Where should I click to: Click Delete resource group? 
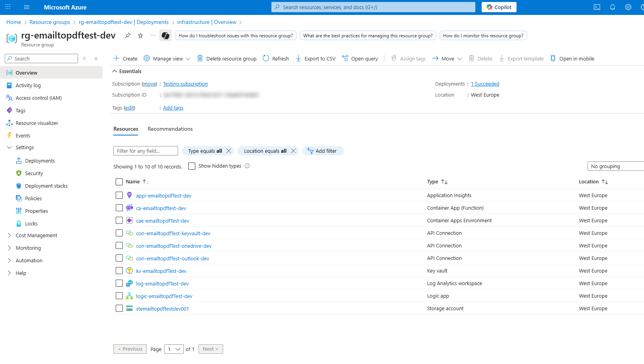(227, 59)
